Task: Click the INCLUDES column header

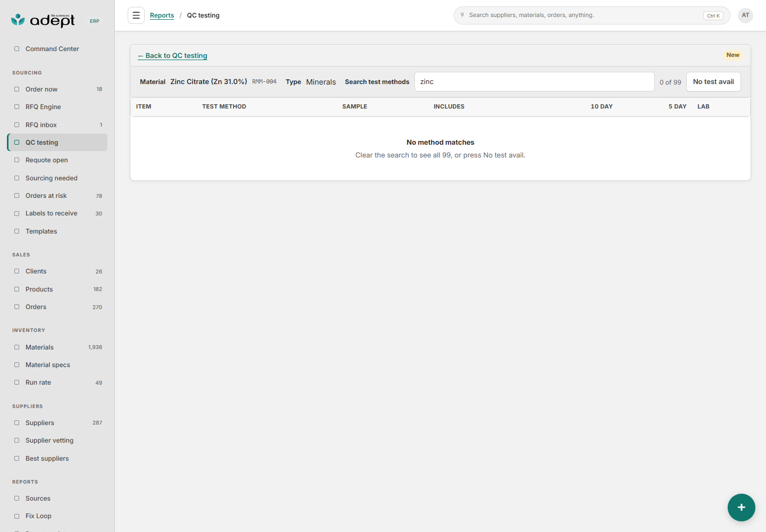Action: [449, 106]
